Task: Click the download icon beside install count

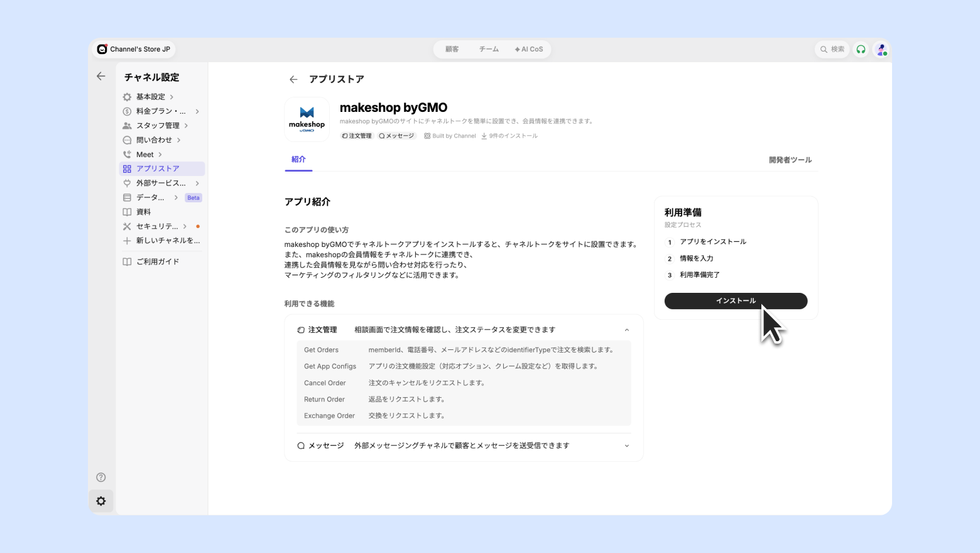Action: [x=484, y=136]
